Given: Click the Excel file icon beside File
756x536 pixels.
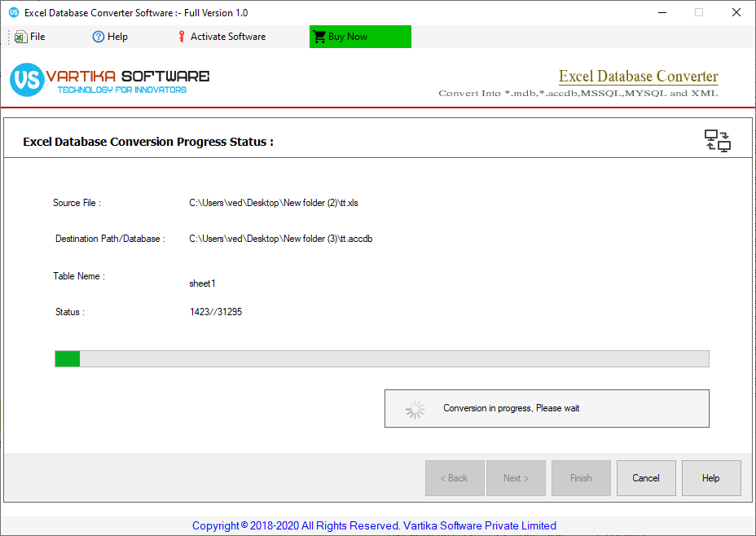Looking at the screenshot, I should click(20, 37).
